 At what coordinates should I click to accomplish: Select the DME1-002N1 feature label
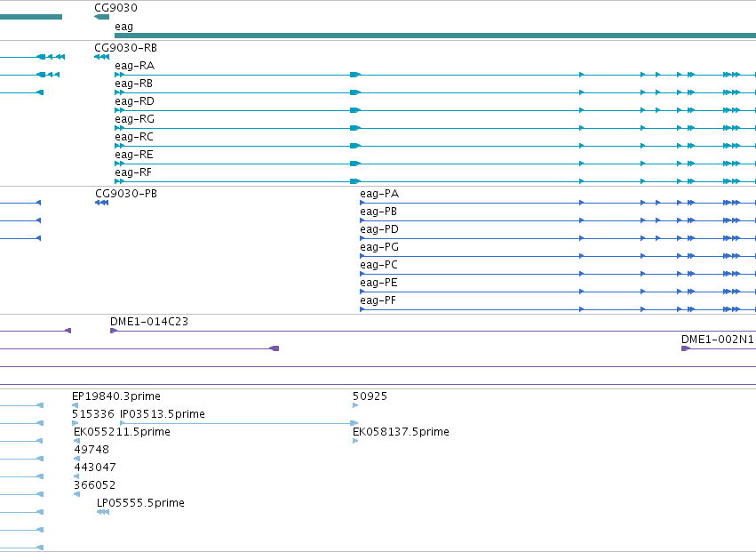point(718,340)
